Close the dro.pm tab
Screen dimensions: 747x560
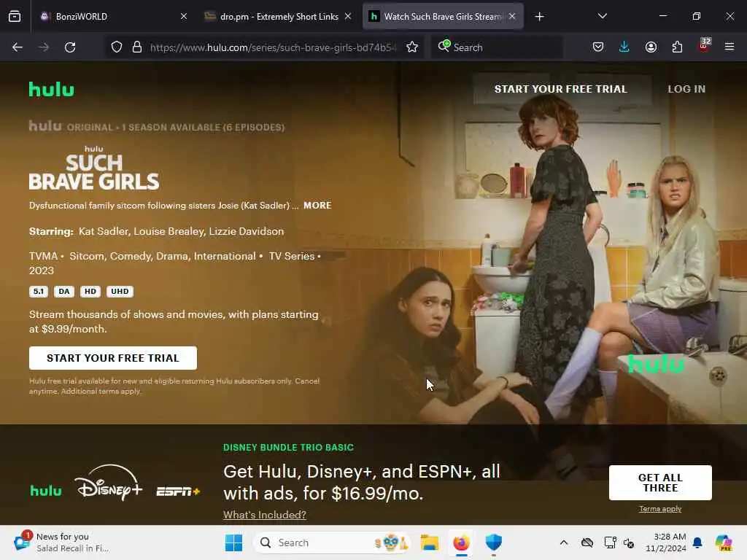(348, 16)
